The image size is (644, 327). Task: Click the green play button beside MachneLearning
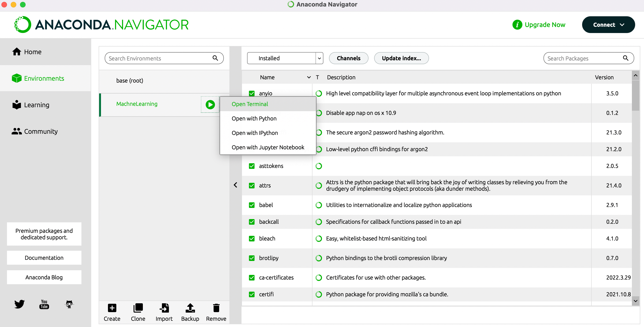(x=210, y=104)
